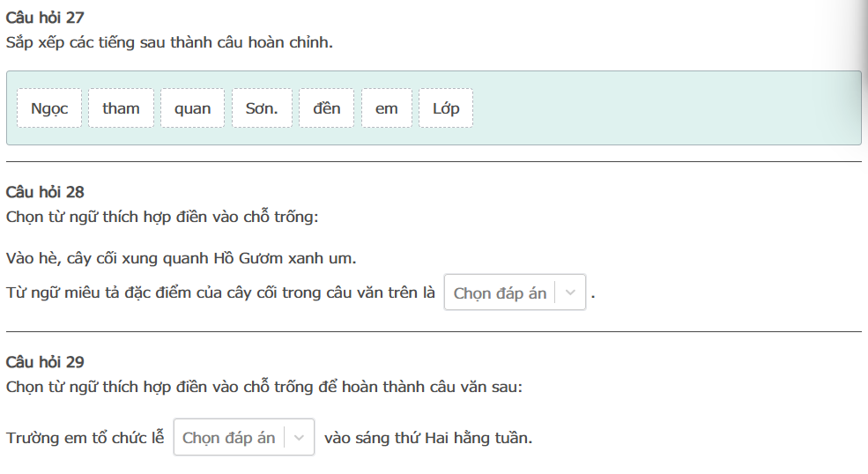The width and height of the screenshot is (868, 474).
Task: Click the "Sơn." word tile
Action: pos(262,108)
